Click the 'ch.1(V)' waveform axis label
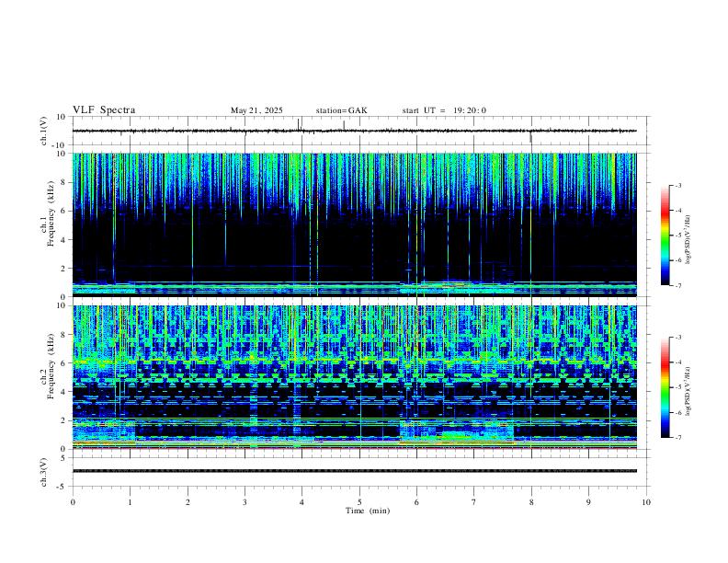Image resolution: width=728 pixels, height=563 pixels. [44, 131]
